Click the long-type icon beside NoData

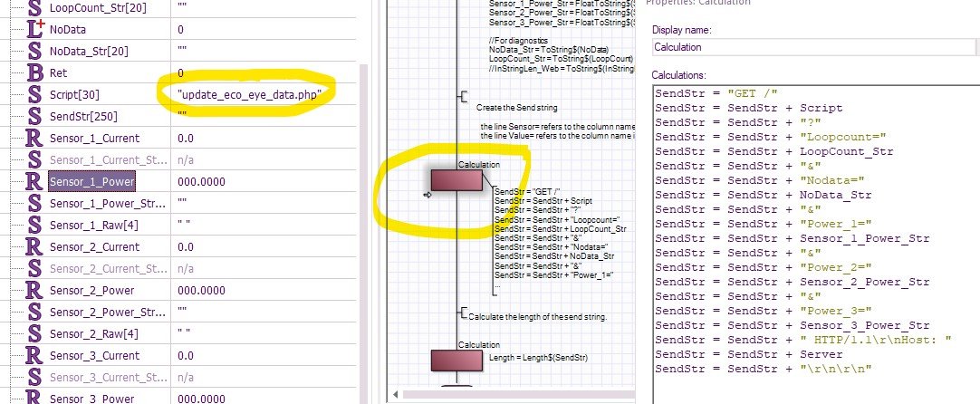(x=34, y=29)
